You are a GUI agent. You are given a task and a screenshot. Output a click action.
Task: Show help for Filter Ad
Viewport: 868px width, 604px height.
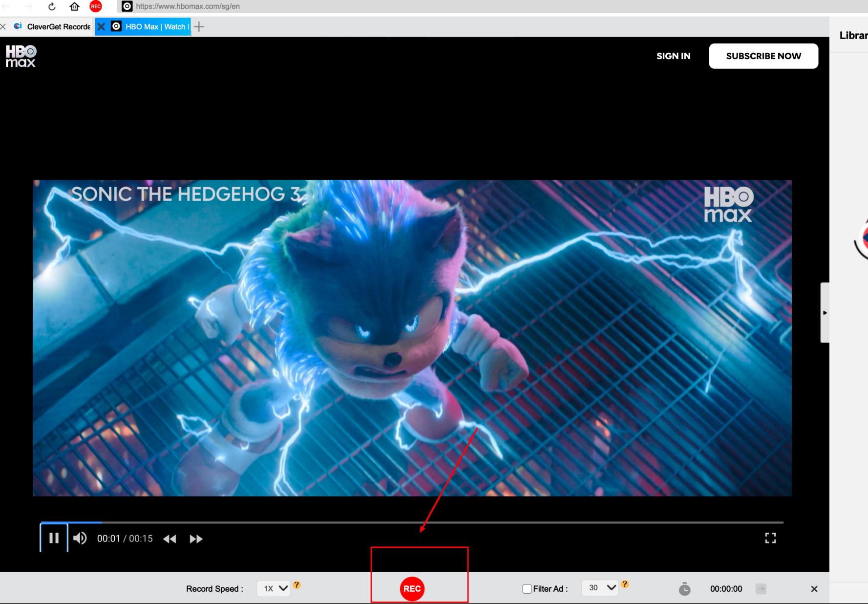click(x=625, y=584)
